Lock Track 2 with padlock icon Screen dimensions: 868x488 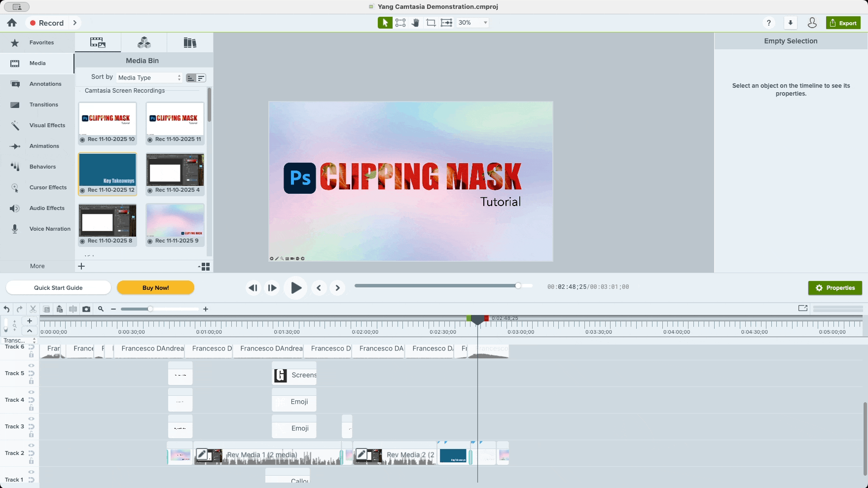[x=32, y=461]
